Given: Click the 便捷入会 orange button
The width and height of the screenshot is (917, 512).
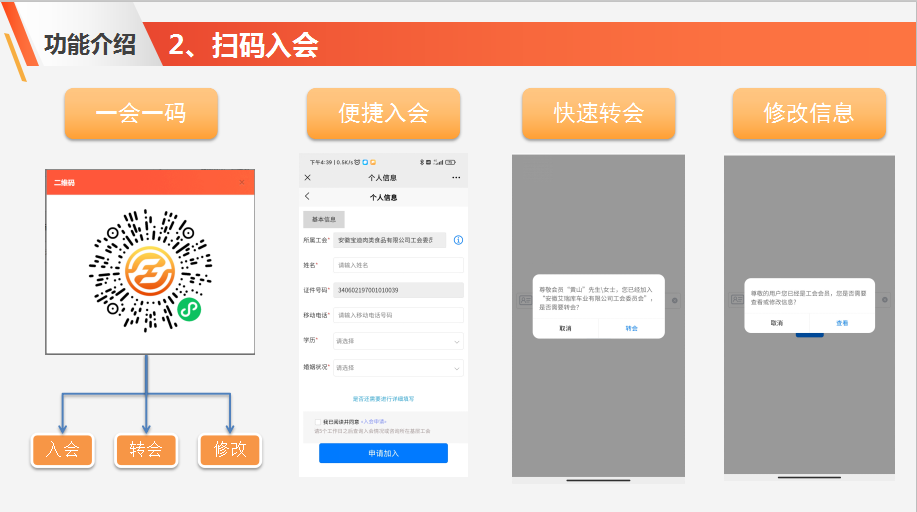Looking at the screenshot, I should (x=383, y=113).
